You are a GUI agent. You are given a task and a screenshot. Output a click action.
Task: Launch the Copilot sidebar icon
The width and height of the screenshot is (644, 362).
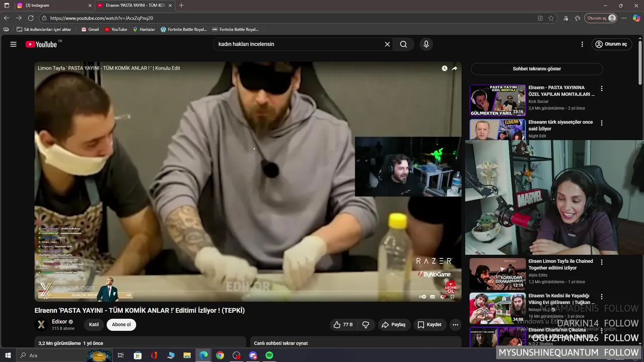click(x=636, y=18)
